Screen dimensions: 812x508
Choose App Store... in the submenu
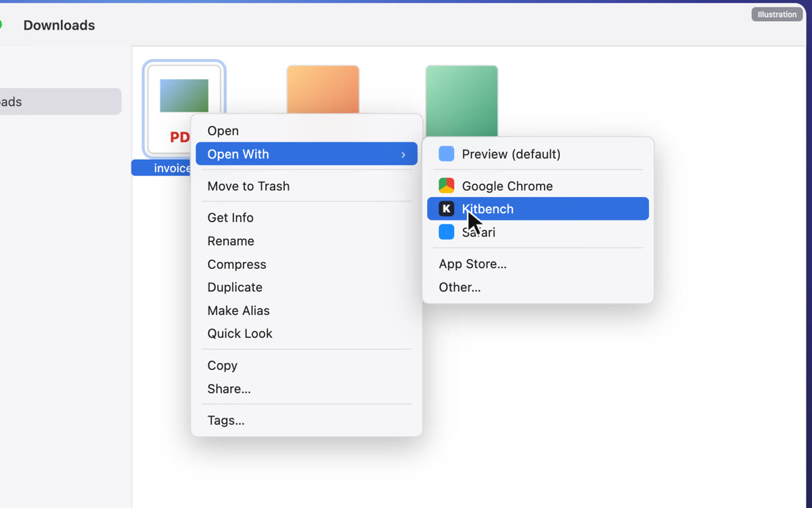[538, 264]
